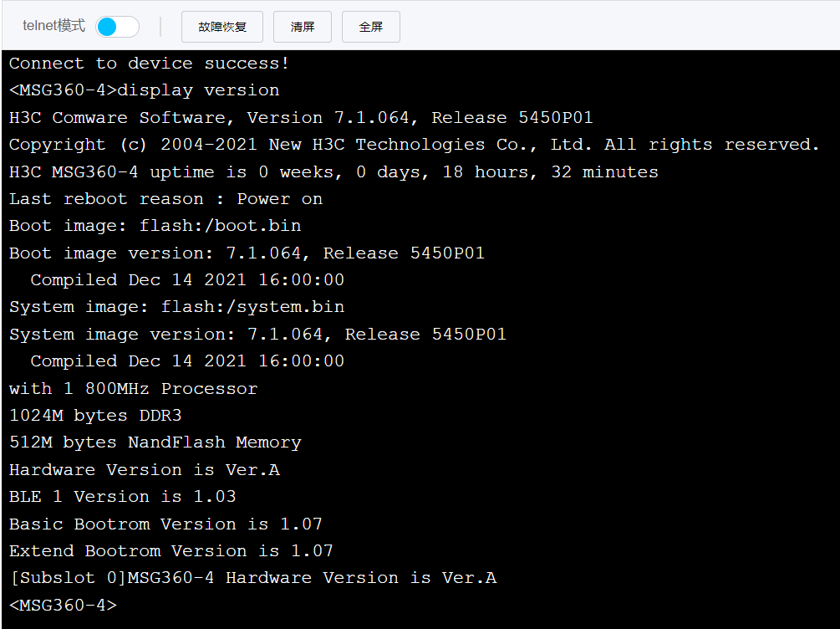840x629 pixels.
Task: Click the telnet模式 label text
Action: (53, 26)
